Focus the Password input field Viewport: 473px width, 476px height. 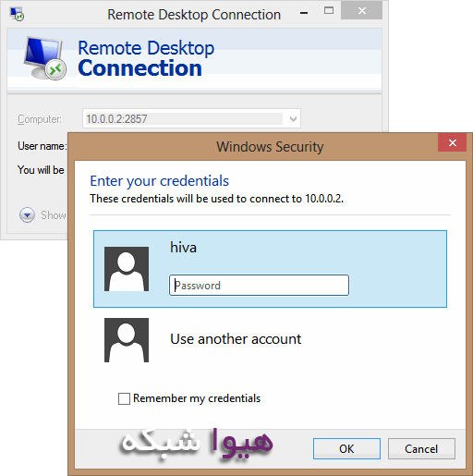pyautogui.click(x=259, y=286)
